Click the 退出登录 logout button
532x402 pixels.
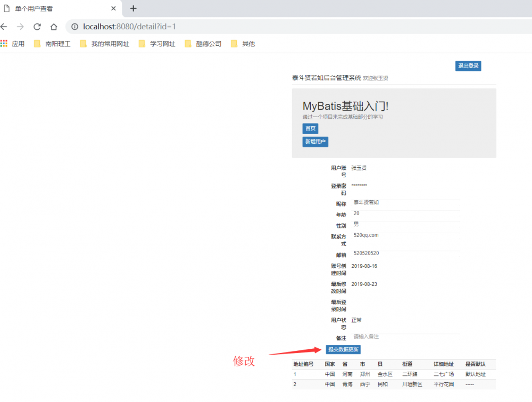click(468, 65)
